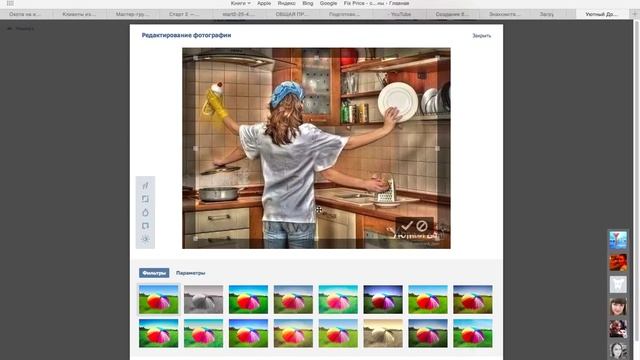This screenshot has width=640, height=360.
Task: Switch to the Создание 8... browser tab
Action: pos(452,14)
